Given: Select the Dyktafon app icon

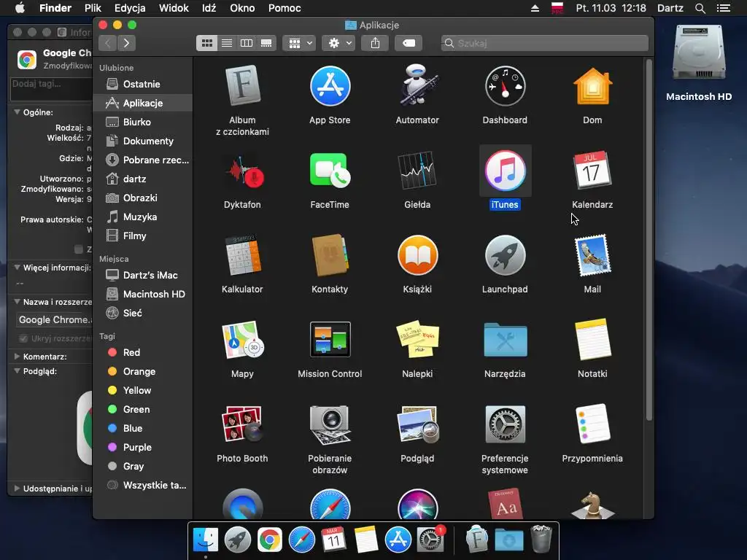Looking at the screenshot, I should [x=245, y=172].
